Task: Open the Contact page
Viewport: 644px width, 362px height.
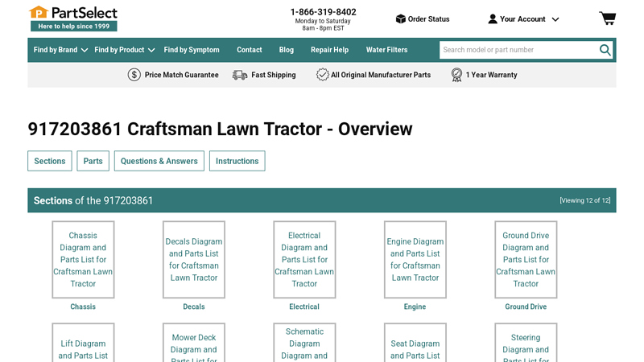Action: tap(250, 50)
